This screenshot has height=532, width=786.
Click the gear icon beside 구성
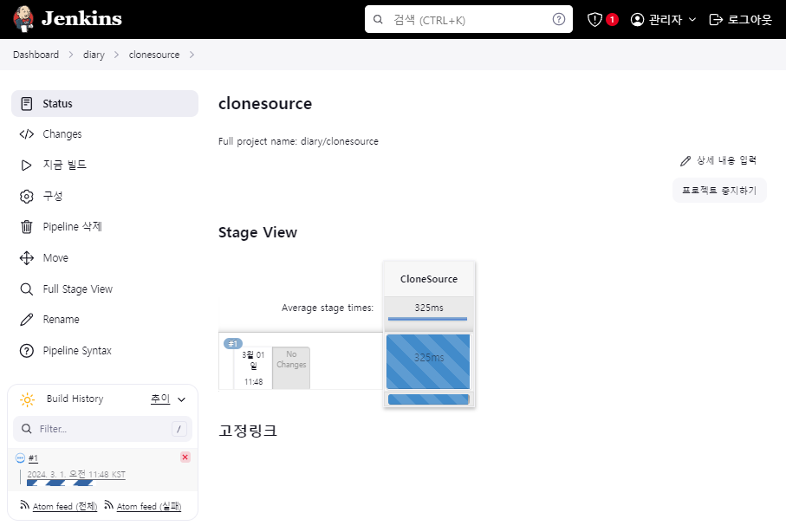pos(27,197)
